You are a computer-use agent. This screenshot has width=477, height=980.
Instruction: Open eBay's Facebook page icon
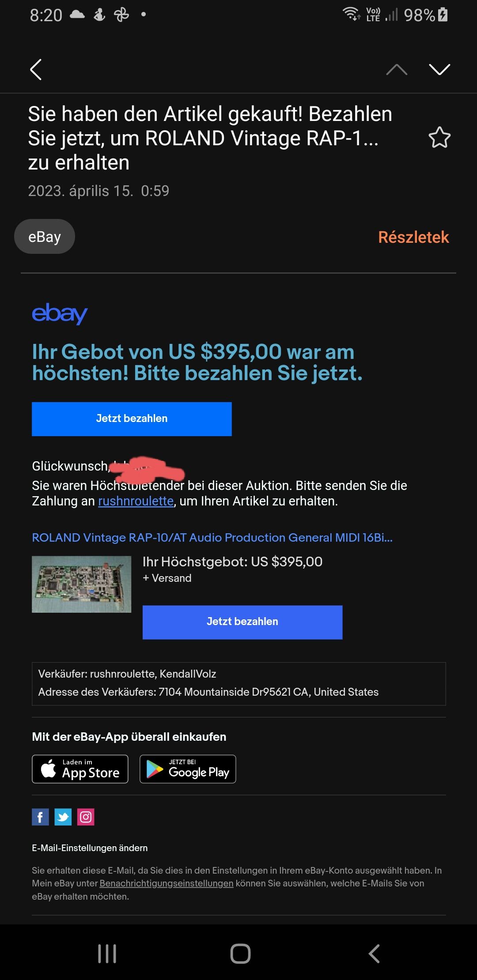click(40, 817)
